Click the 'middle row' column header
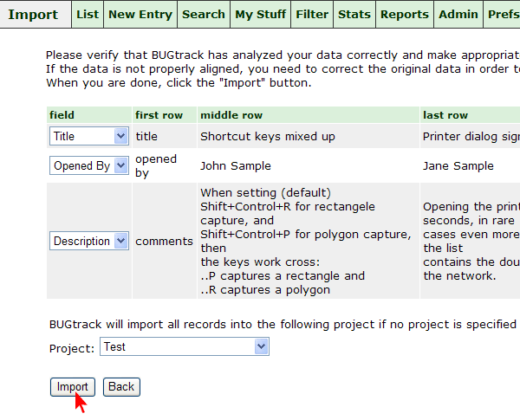The height and width of the screenshot is (420, 520). pos(231,115)
